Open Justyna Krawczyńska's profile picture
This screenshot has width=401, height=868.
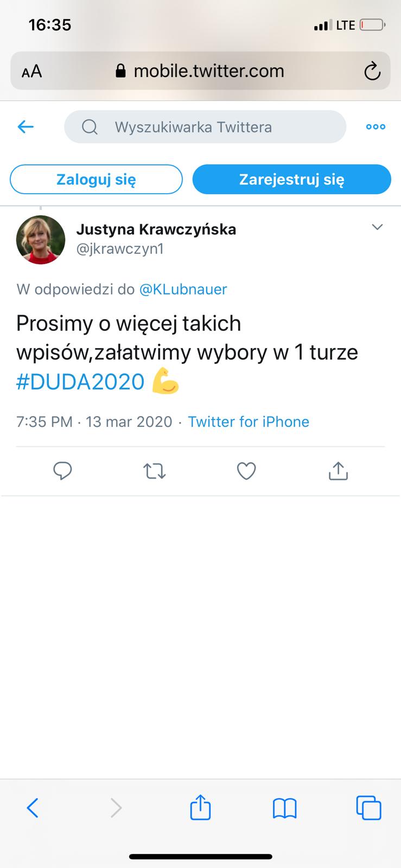[41, 240]
